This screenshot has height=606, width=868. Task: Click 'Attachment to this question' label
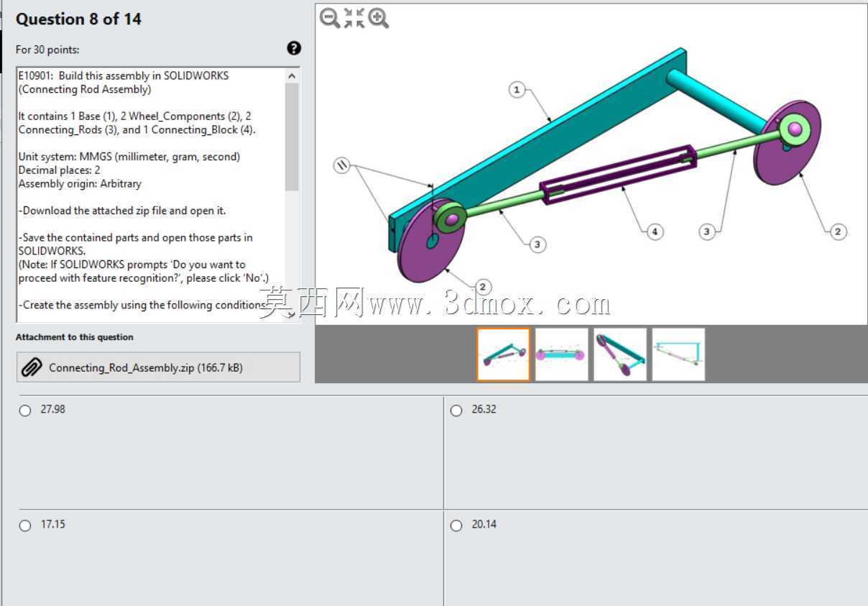tap(75, 337)
